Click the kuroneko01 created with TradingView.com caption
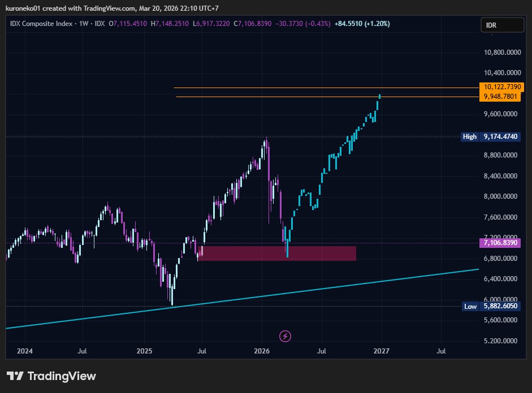The image size is (532, 393). click(112, 8)
